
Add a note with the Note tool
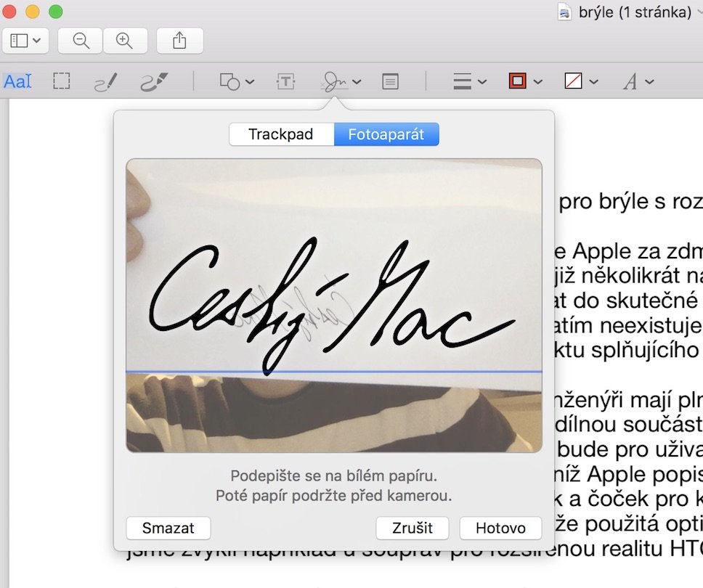coord(390,82)
